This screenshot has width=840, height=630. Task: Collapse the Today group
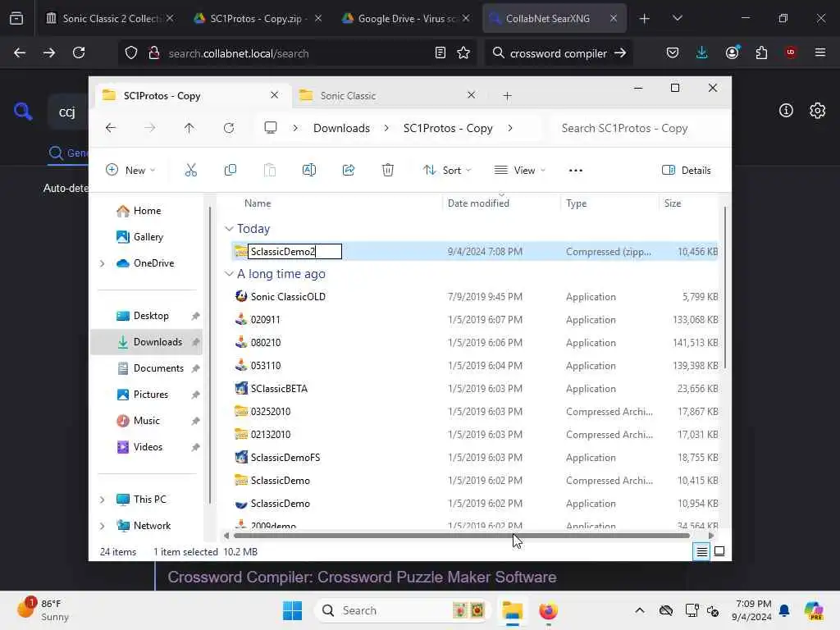(230, 229)
